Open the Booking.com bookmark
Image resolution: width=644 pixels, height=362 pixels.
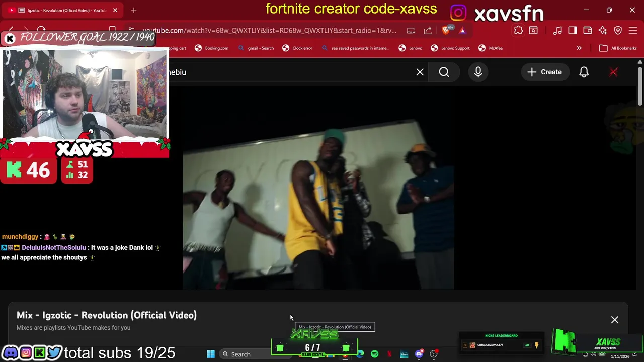(x=212, y=48)
